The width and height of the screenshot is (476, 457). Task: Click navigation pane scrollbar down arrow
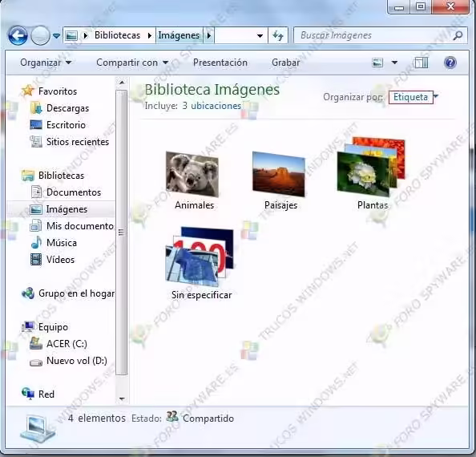coord(122,398)
